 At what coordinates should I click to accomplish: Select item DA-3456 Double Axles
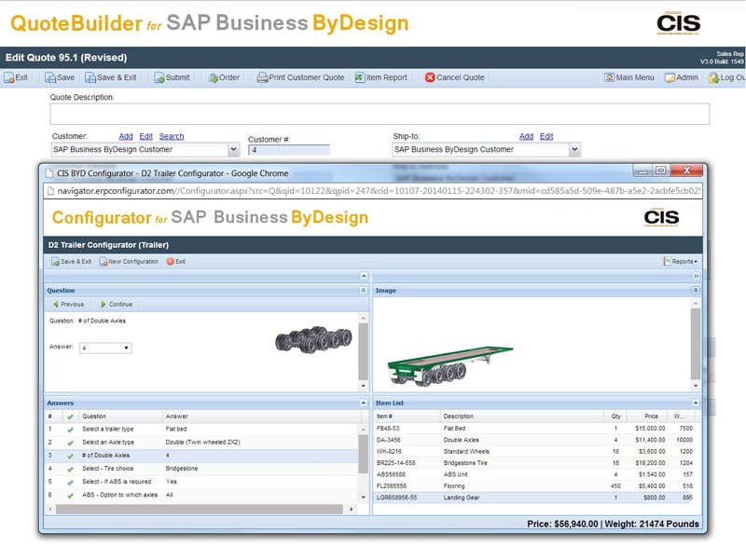534,440
